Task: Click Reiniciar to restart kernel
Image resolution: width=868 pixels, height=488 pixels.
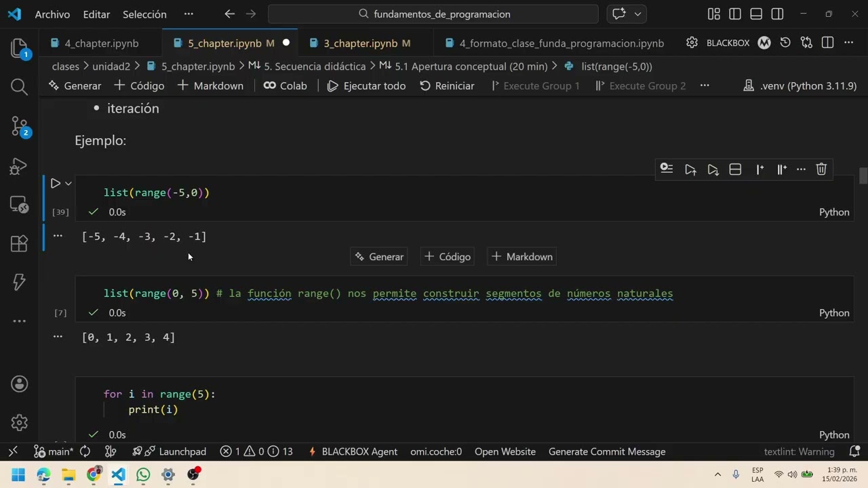Action: point(447,86)
